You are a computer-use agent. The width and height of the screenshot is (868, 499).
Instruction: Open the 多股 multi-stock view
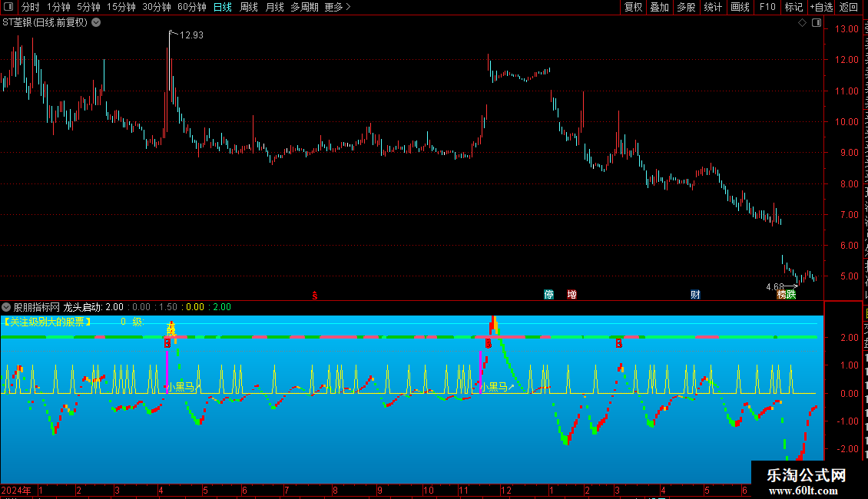(x=687, y=7)
